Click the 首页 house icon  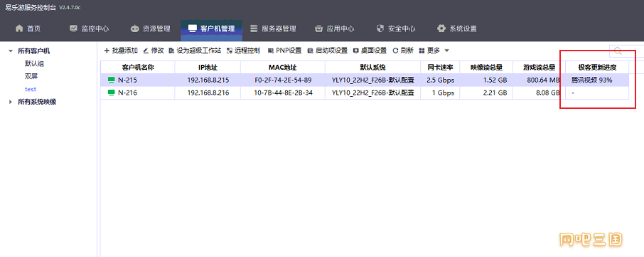click(19, 28)
